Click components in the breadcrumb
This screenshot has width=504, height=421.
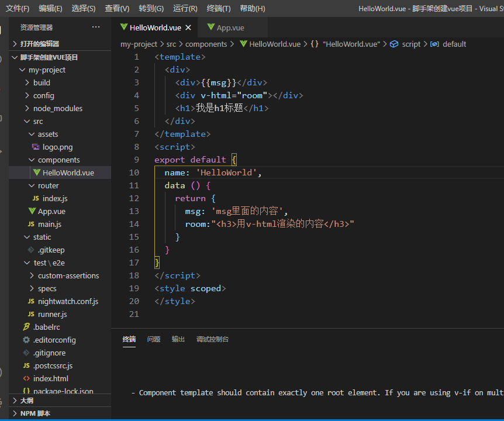pos(206,44)
